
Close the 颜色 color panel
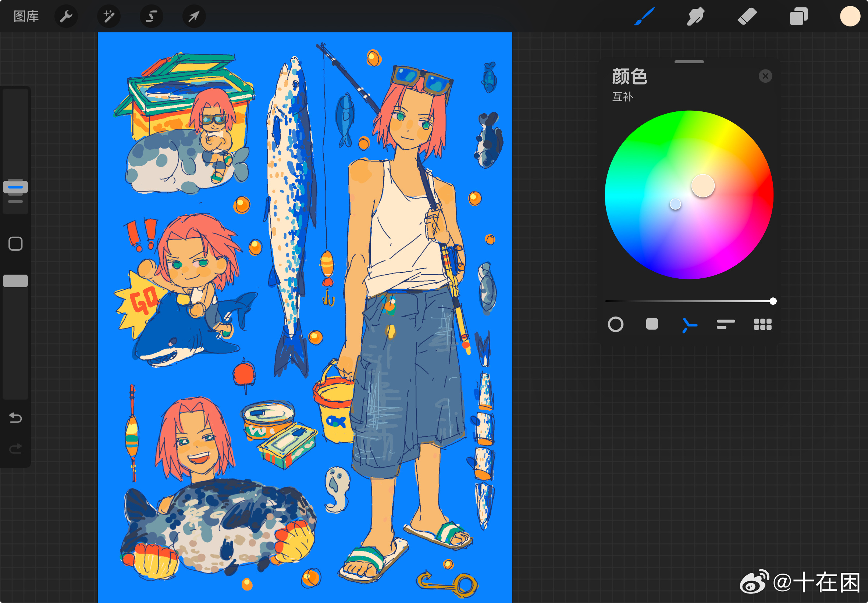(x=765, y=76)
